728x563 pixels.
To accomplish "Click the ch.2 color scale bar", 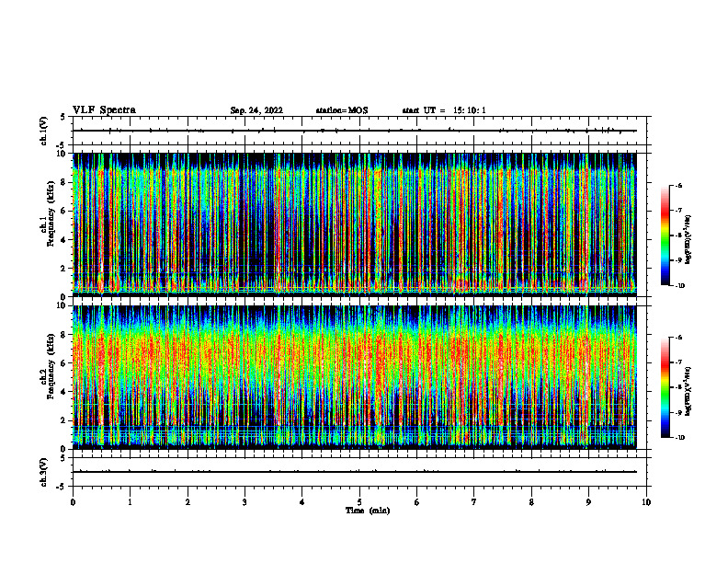I will pos(665,387).
